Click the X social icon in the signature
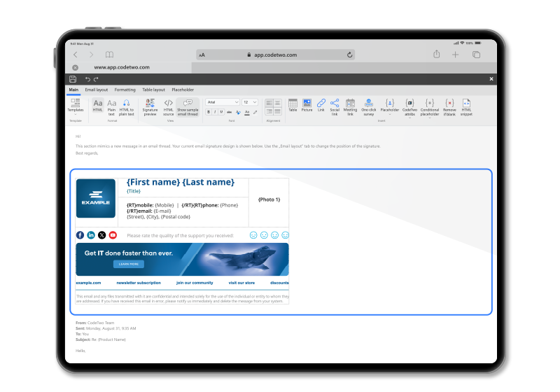 pos(101,235)
